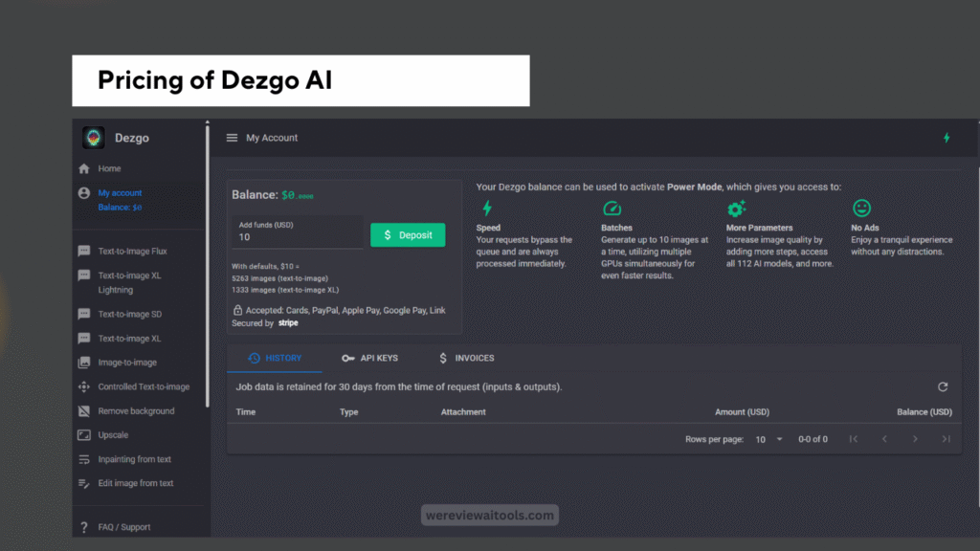Click the More Parameters gear icon
Screen dimensions: 980x551
pyautogui.click(x=737, y=208)
